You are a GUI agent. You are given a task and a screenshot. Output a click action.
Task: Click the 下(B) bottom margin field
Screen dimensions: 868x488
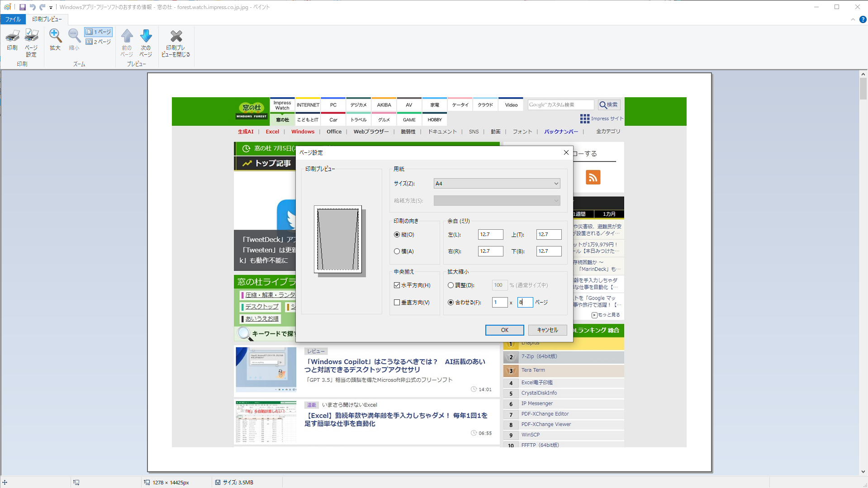(x=549, y=251)
